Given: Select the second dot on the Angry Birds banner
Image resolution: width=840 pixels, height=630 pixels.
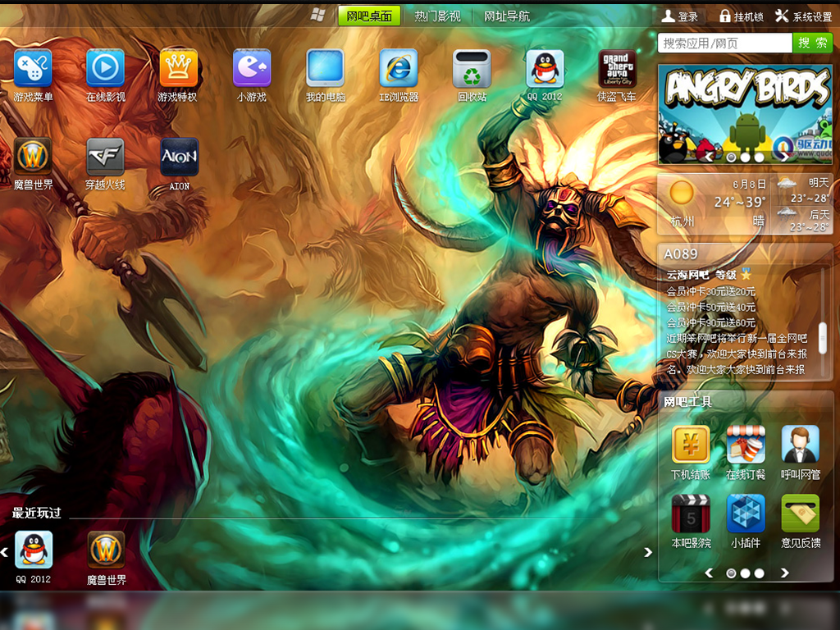Looking at the screenshot, I should (745, 157).
